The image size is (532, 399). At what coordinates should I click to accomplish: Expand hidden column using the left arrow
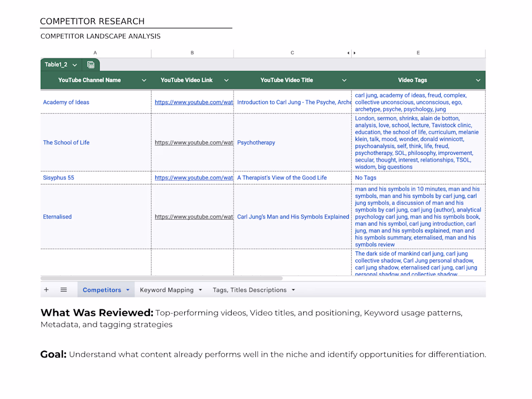(348, 53)
